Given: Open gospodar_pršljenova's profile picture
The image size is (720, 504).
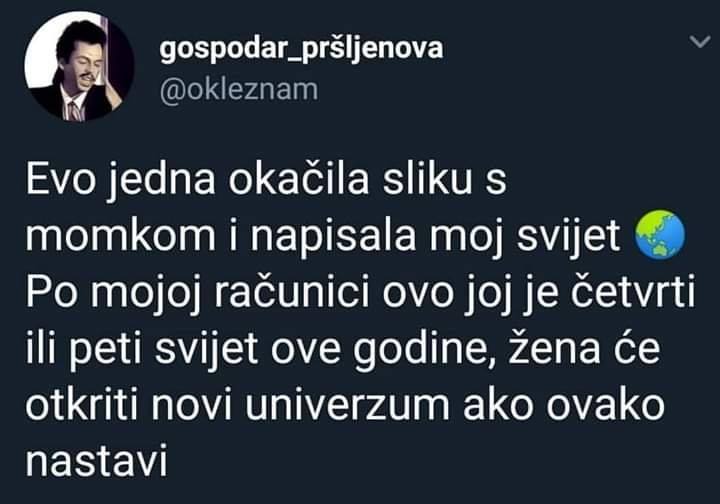Looking at the screenshot, I should click(79, 67).
